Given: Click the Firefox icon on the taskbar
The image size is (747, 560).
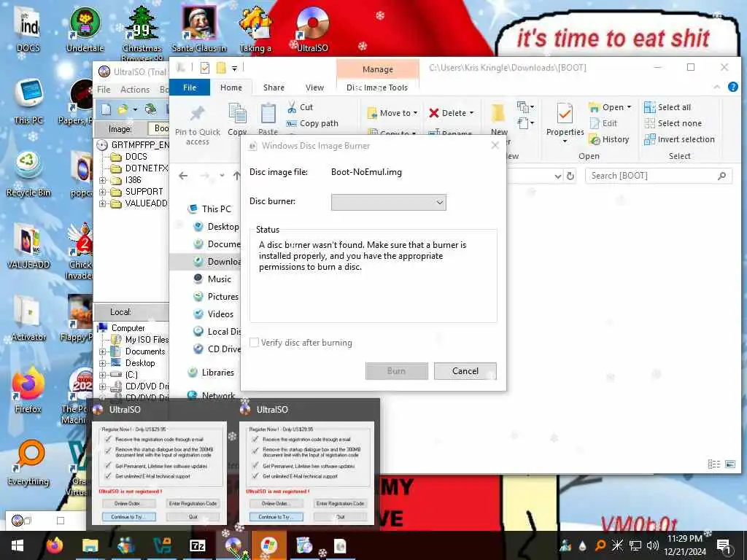Looking at the screenshot, I should coord(55,545).
